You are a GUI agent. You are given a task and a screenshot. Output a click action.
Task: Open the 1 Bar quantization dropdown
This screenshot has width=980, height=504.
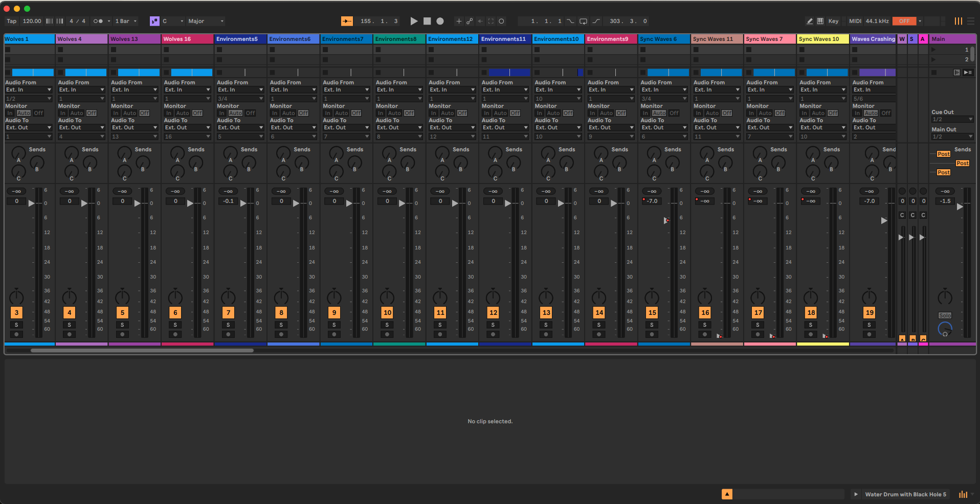pyautogui.click(x=126, y=21)
